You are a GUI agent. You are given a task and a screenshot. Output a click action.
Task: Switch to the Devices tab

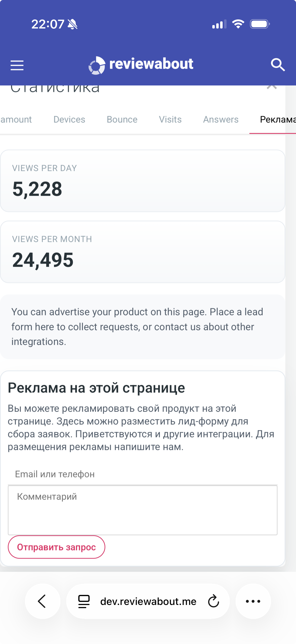pos(69,120)
